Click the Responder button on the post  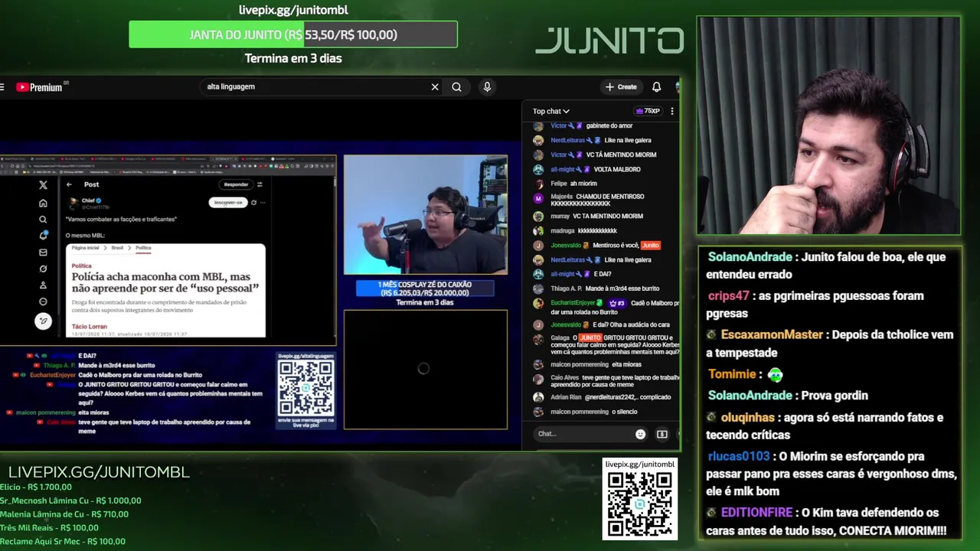236,184
